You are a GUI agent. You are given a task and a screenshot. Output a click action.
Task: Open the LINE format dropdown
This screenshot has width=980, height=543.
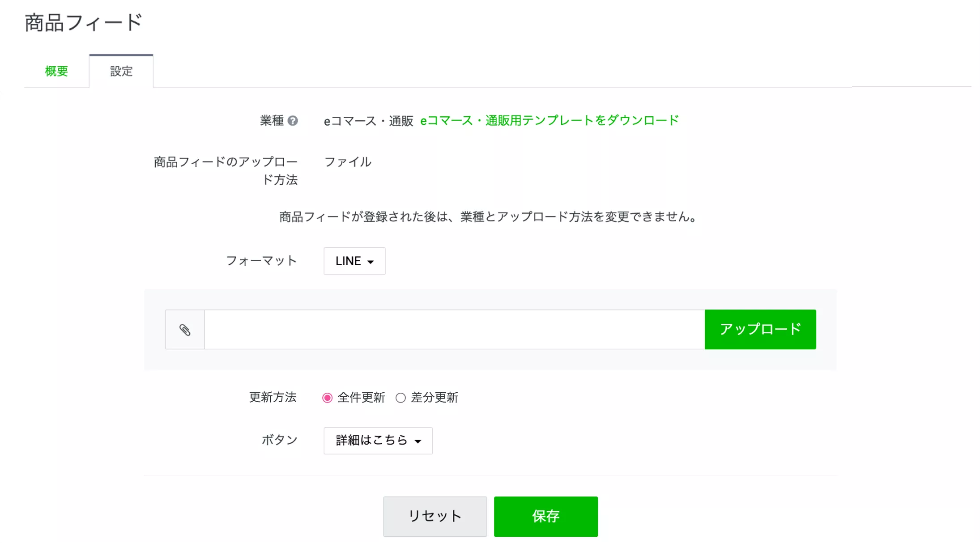[354, 261]
